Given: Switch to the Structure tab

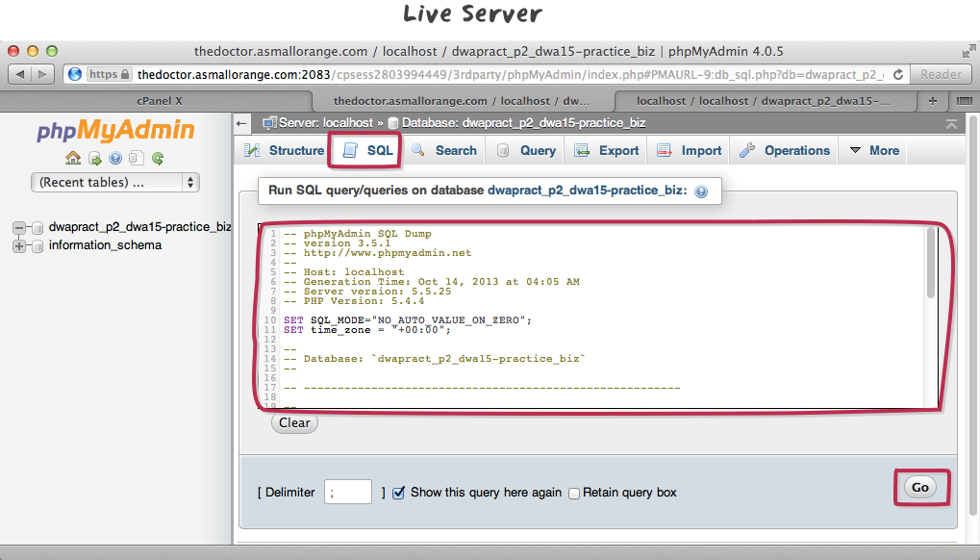Looking at the screenshot, I should (285, 150).
